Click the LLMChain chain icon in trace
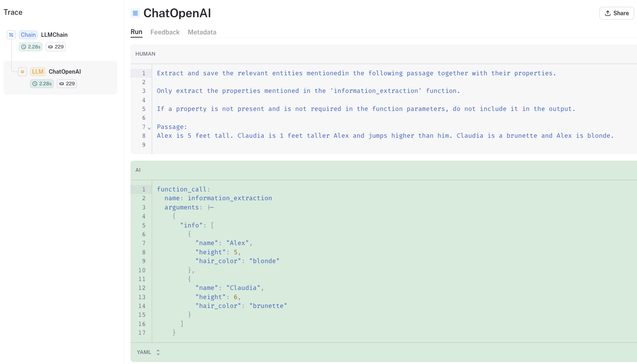 (11, 35)
